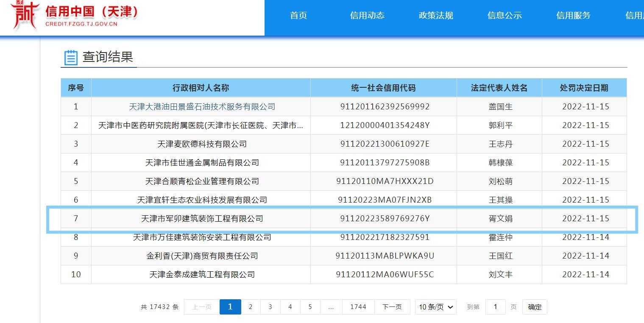Click the 查询结果 list icon

click(x=71, y=57)
